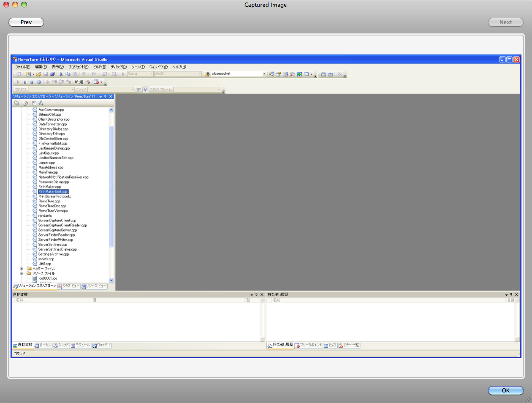Image resolution: width=532 pixels, height=403 pixels.
Task: Open the Start Page green arrow icon
Action: [299, 74]
